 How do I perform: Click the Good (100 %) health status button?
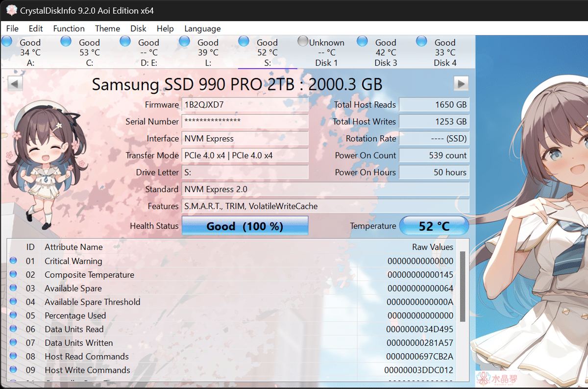[245, 226]
